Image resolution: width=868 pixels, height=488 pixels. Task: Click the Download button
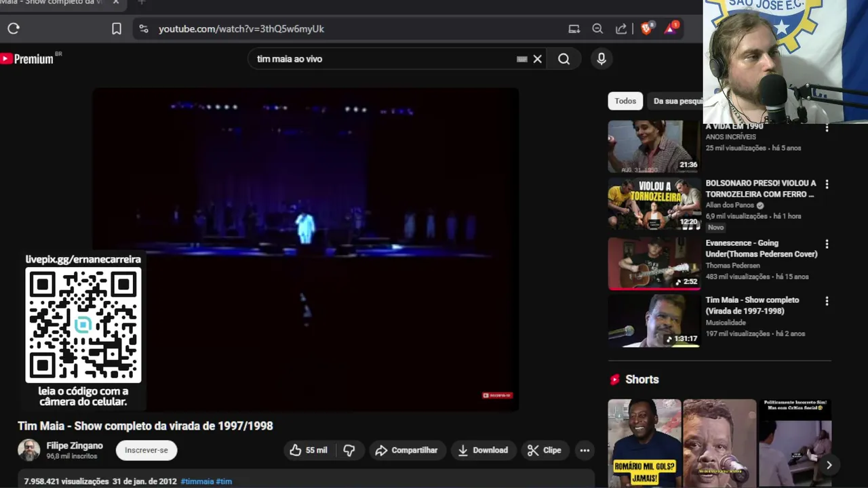pos(483,450)
